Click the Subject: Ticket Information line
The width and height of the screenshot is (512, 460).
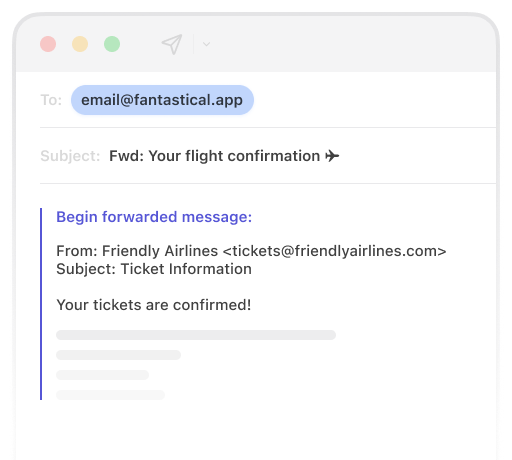coord(154,269)
